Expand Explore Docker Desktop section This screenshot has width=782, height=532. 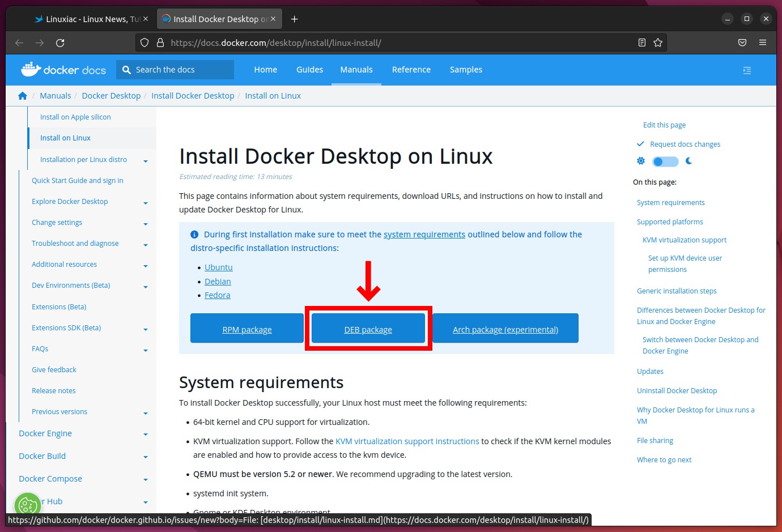(x=146, y=203)
